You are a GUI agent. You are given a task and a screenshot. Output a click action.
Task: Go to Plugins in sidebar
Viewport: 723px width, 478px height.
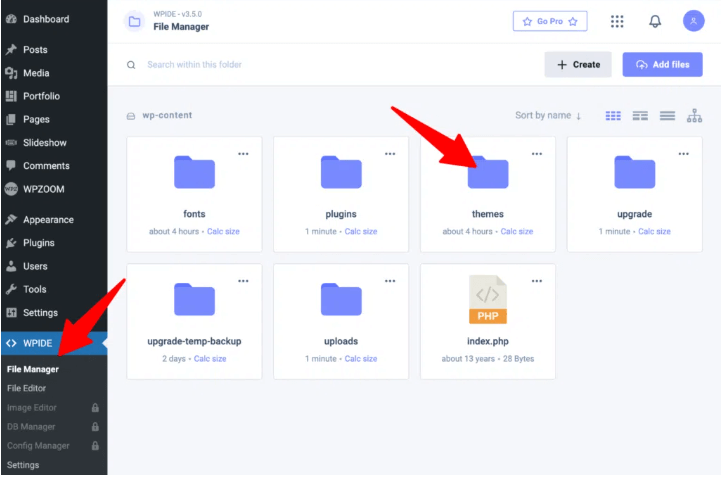[x=38, y=243]
